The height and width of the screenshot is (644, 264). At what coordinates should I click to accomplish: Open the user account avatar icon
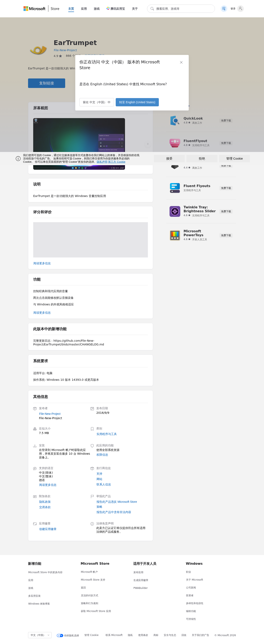240,8
